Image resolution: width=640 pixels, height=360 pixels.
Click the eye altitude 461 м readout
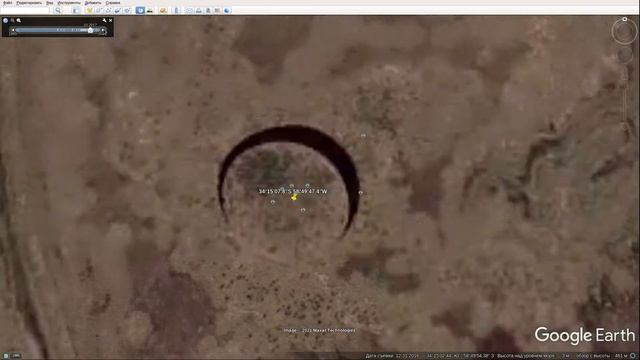pos(621,356)
